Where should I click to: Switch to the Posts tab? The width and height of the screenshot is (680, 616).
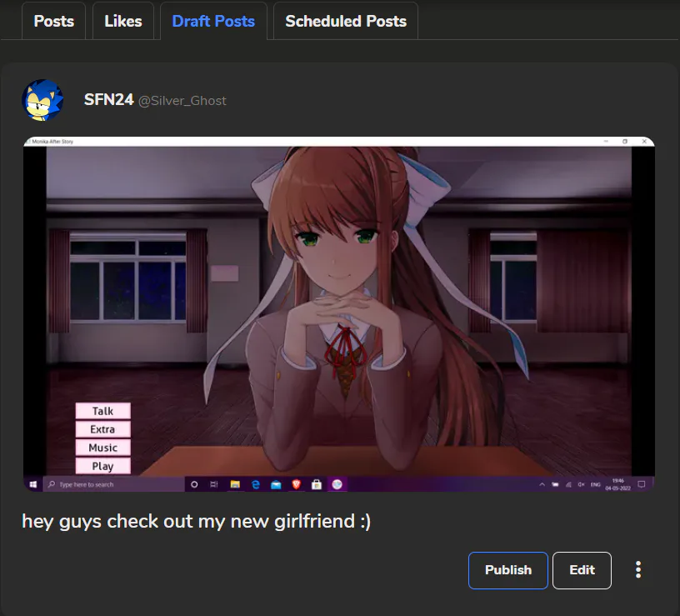(x=54, y=21)
